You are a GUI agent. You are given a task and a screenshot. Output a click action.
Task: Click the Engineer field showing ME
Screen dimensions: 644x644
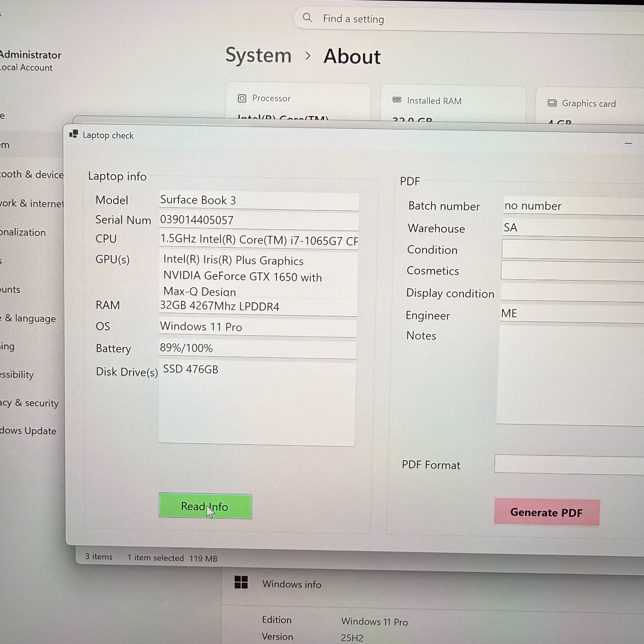pyautogui.click(x=572, y=314)
